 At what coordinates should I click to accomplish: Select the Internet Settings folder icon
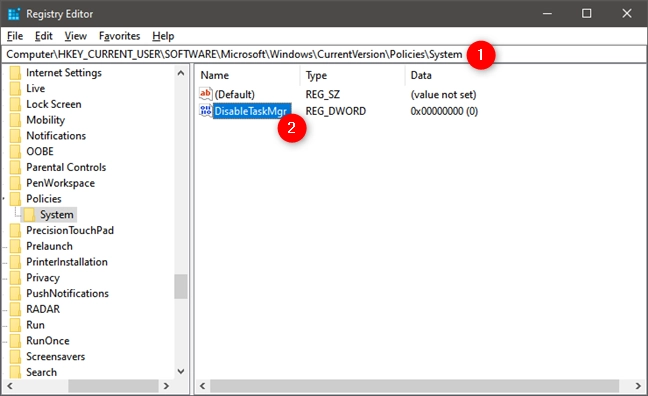15,73
